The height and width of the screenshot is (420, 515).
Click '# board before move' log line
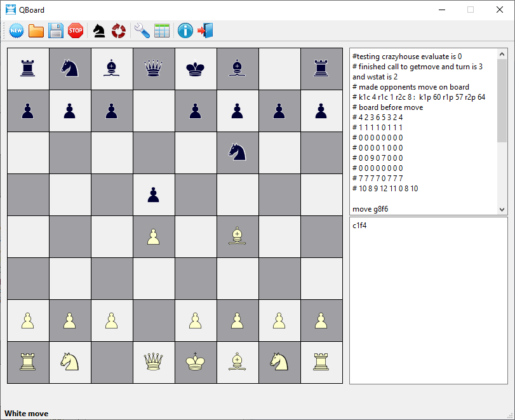[387, 107]
